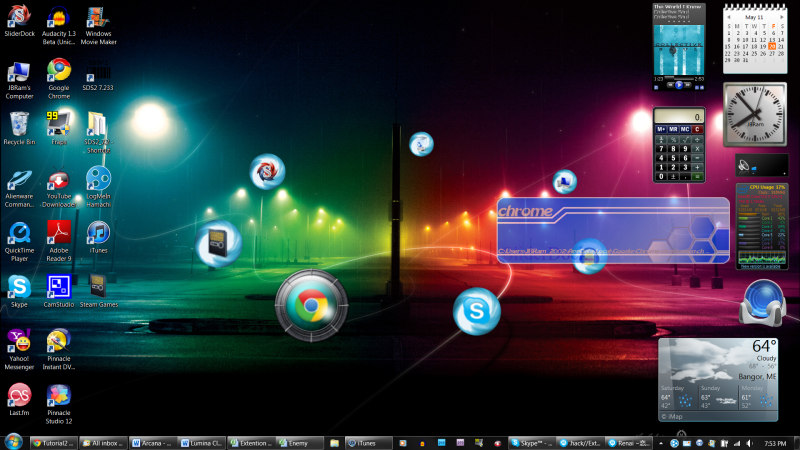This screenshot has height=450, width=800.
Task: Click the CPU Usage meter gadget
Action: 762,226
